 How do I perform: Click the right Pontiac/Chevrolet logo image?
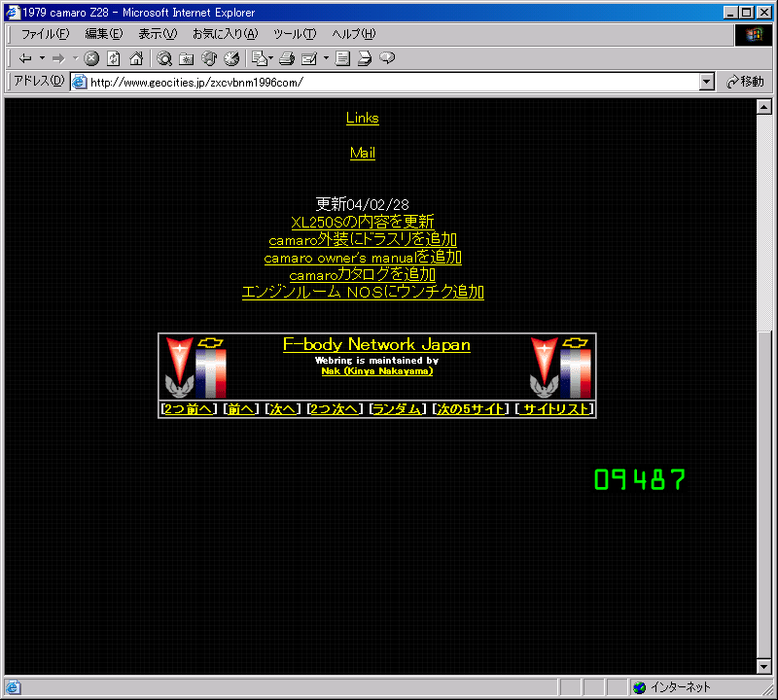click(x=561, y=367)
